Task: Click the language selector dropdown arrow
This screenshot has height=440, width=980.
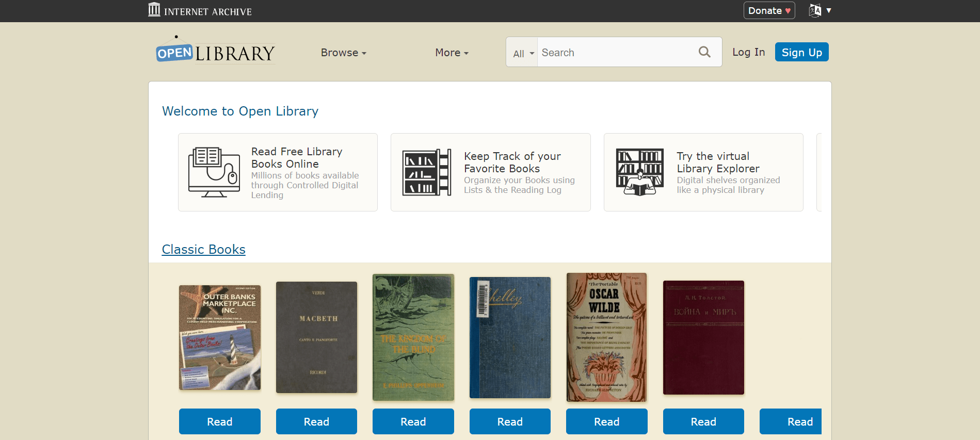Action: point(829,10)
